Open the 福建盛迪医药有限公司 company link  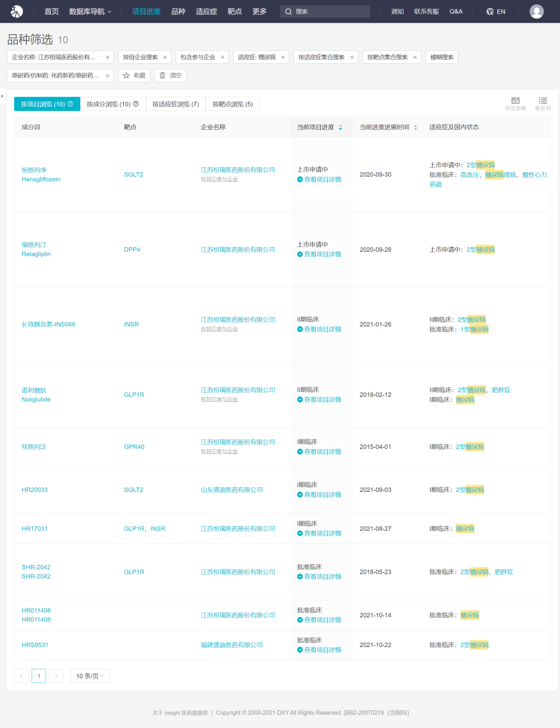pyautogui.click(x=232, y=645)
